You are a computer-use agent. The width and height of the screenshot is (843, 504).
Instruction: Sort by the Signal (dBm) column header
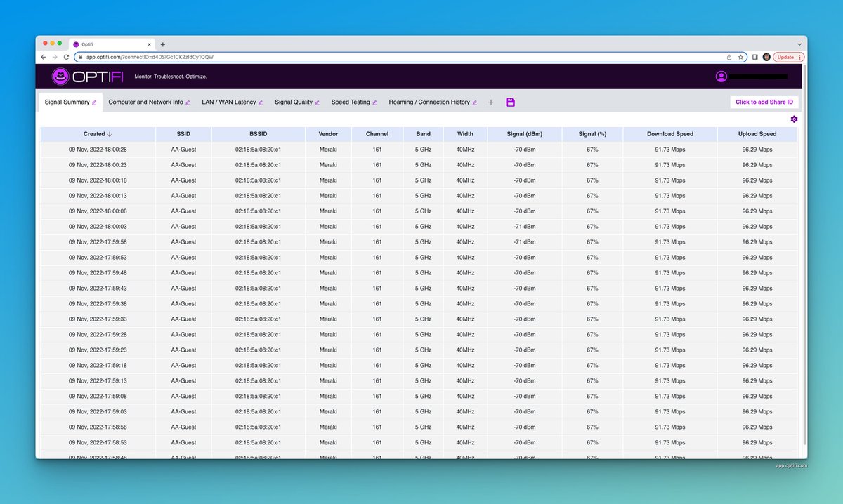click(524, 134)
